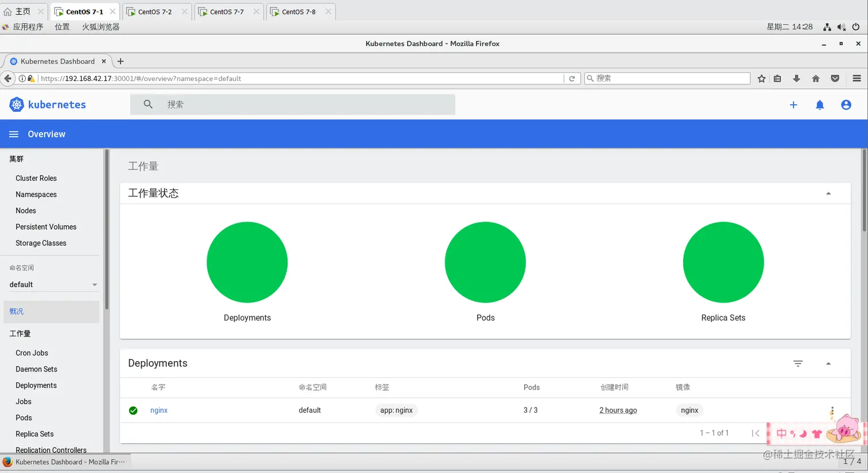Open the 火狐浏览器 menu

click(100, 27)
